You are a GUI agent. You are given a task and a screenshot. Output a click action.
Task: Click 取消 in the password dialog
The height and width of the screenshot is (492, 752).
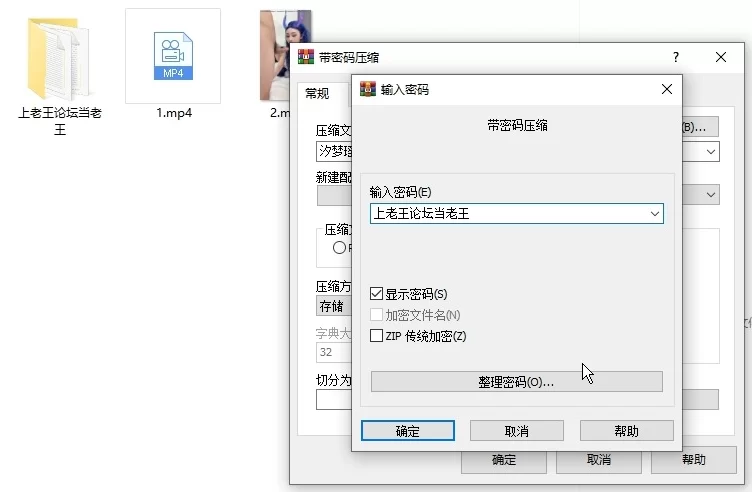(516, 431)
